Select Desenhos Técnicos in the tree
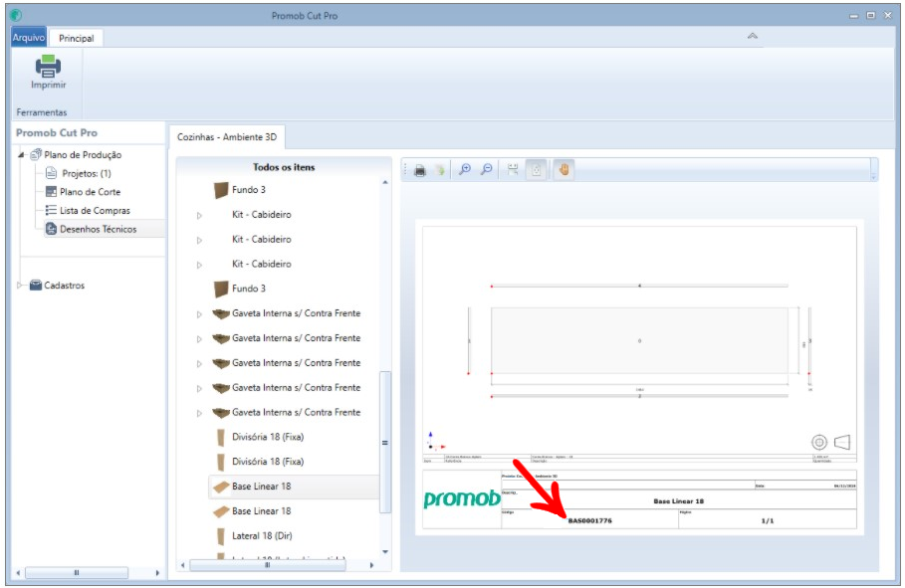Screen dimensions: 905x588 click(x=99, y=229)
